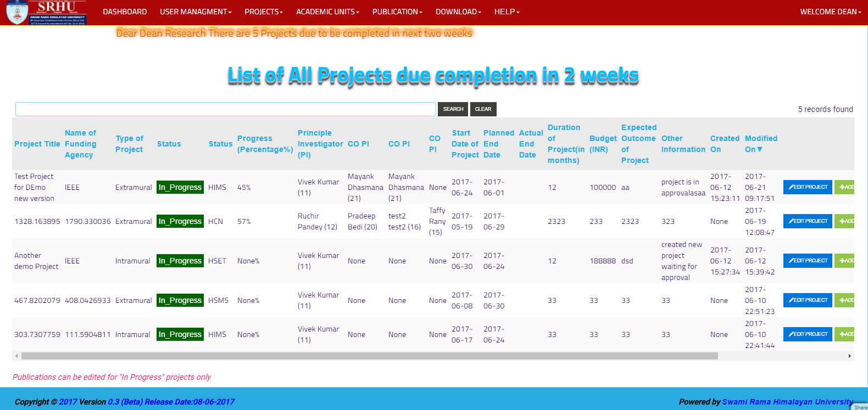Expand the DOWNLOAD dropdown menu

[458, 12]
